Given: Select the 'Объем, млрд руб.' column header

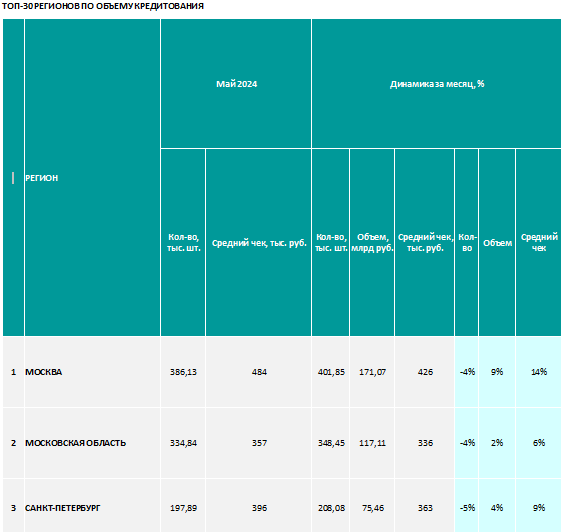Looking at the screenshot, I should [372, 243].
